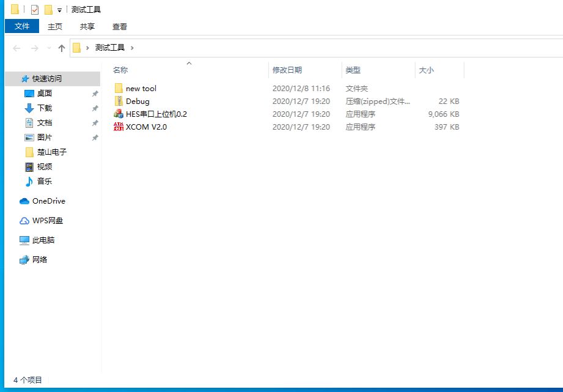This screenshot has width=563, height=392.
Task: Click the folder icon in address bar
Action: (76, 48)
